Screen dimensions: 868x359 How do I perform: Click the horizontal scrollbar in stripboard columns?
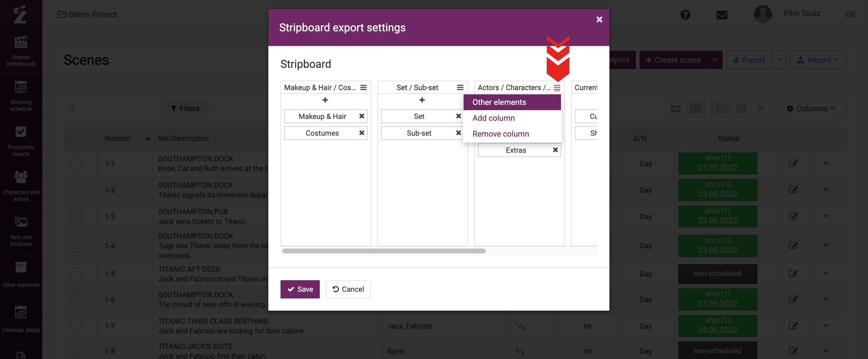(384, 251)
